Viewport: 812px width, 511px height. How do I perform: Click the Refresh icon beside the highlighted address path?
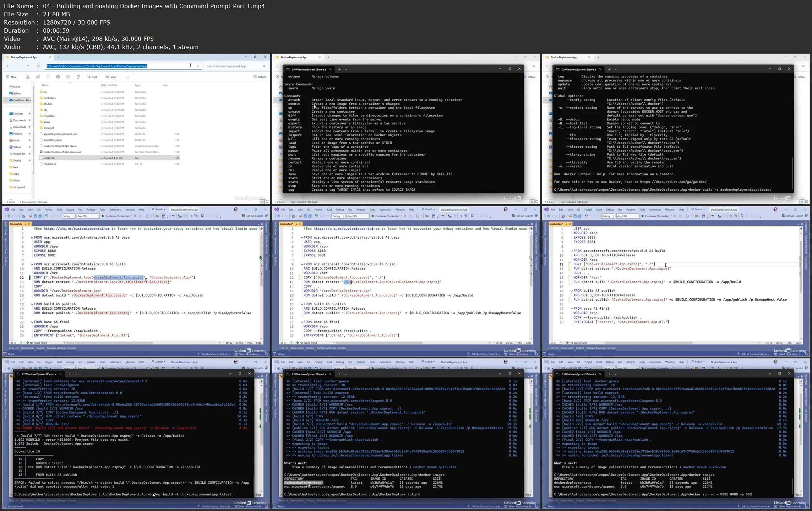point(38,66)
